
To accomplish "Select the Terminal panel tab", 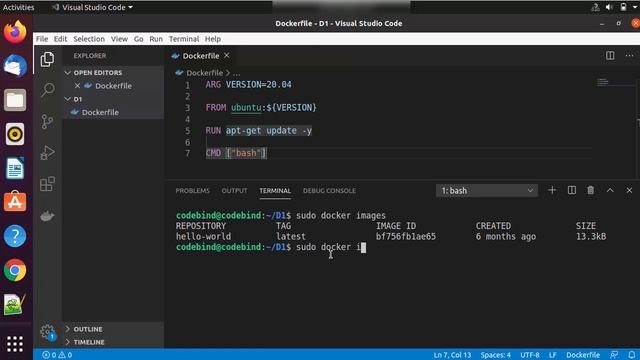I will (275, 191).
